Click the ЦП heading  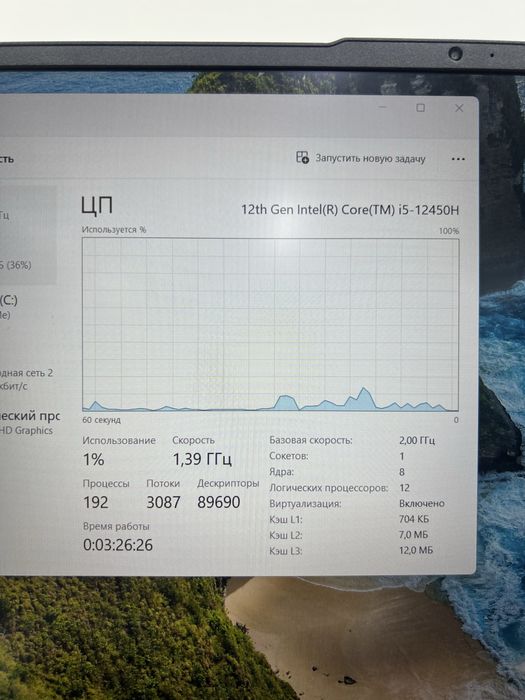(97, 206)
